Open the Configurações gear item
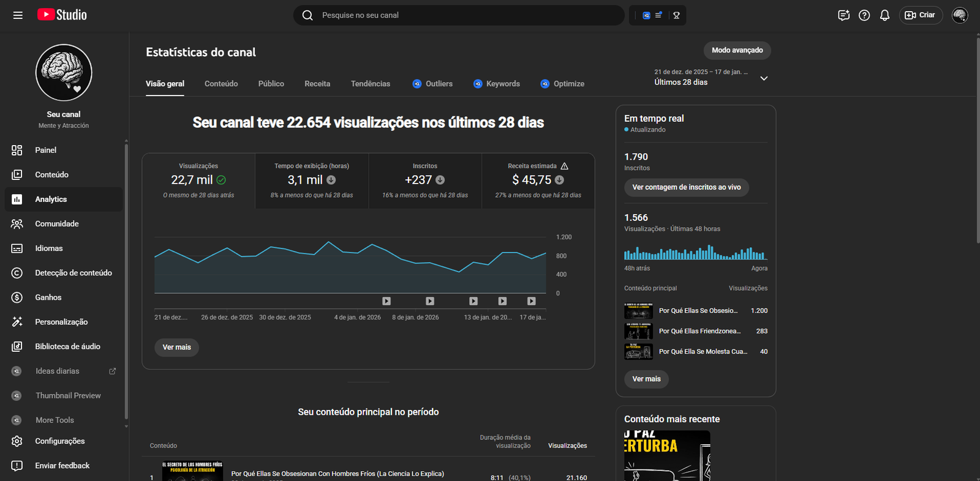The image size is (980, 481). pyautogui.click(x=59, y=441)
